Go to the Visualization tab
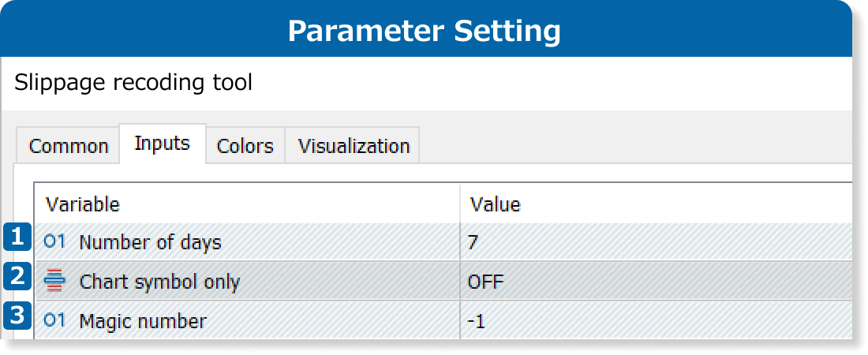868x355 pixels. pos(354,146)
